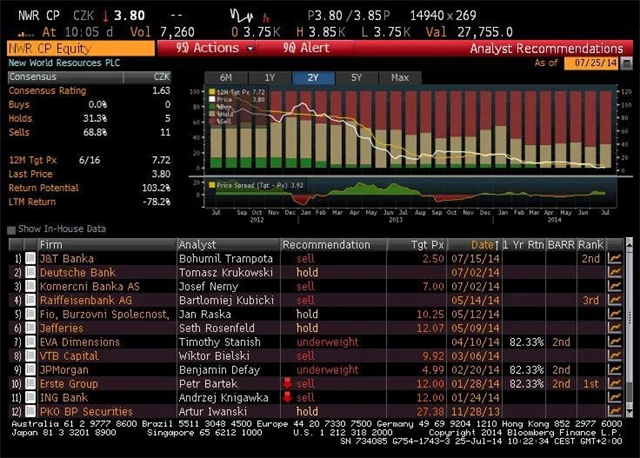Click red downgrade arrow on Erste Group row

[x=288, y=383]
